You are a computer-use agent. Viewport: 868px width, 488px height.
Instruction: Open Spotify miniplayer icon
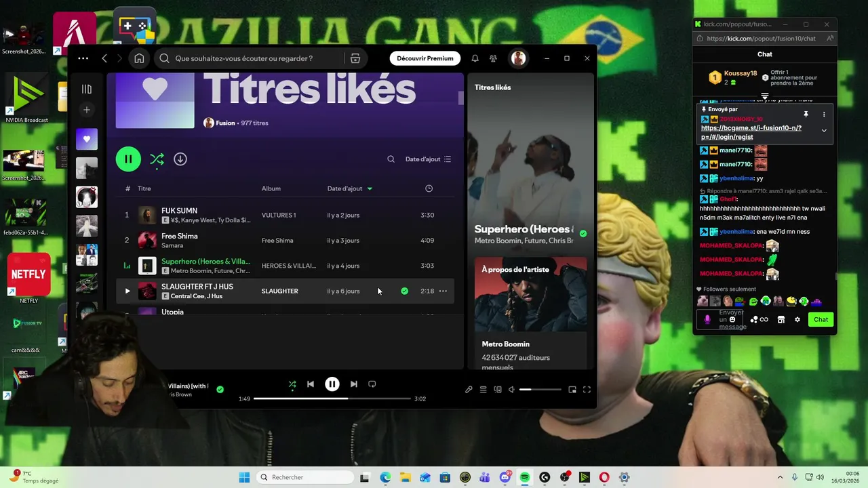point(572,390)
